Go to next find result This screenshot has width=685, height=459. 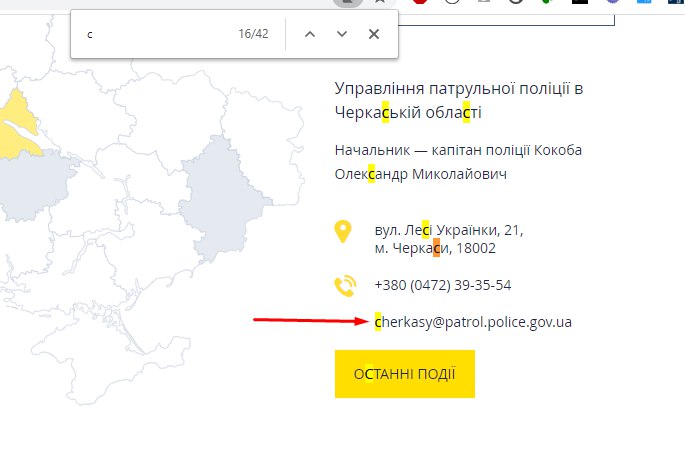(x=342, y=34)
